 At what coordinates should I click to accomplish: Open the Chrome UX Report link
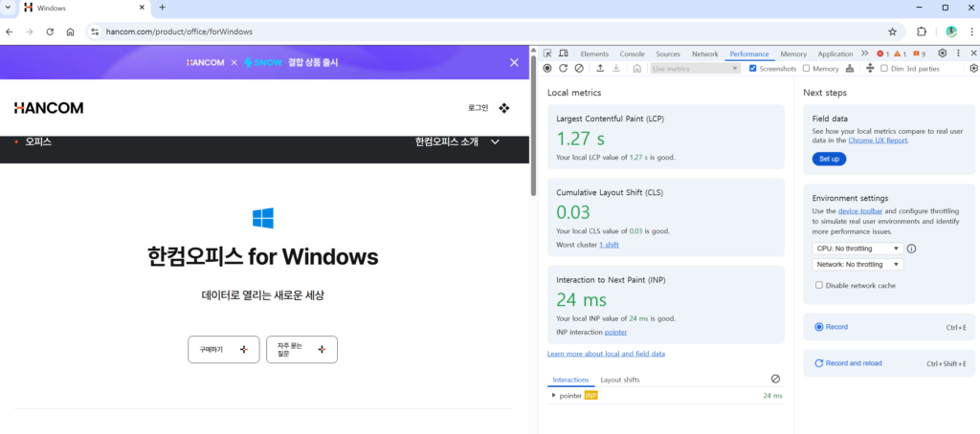878,141
